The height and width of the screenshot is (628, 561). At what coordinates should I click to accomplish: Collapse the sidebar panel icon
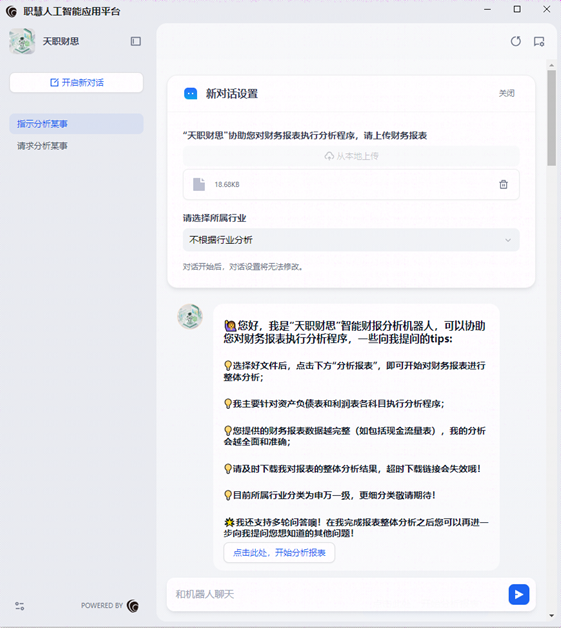coord(136,41)
